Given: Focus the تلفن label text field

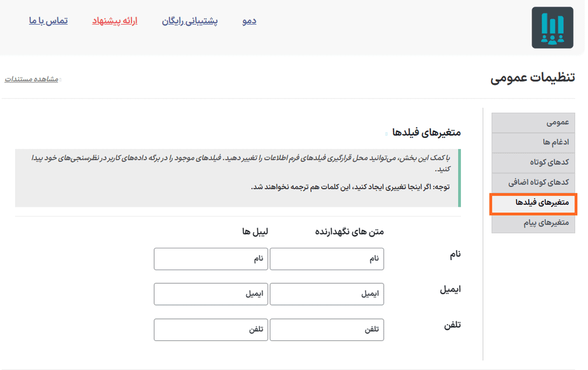Looking at the screenshot, I should (x=211, y=330).
